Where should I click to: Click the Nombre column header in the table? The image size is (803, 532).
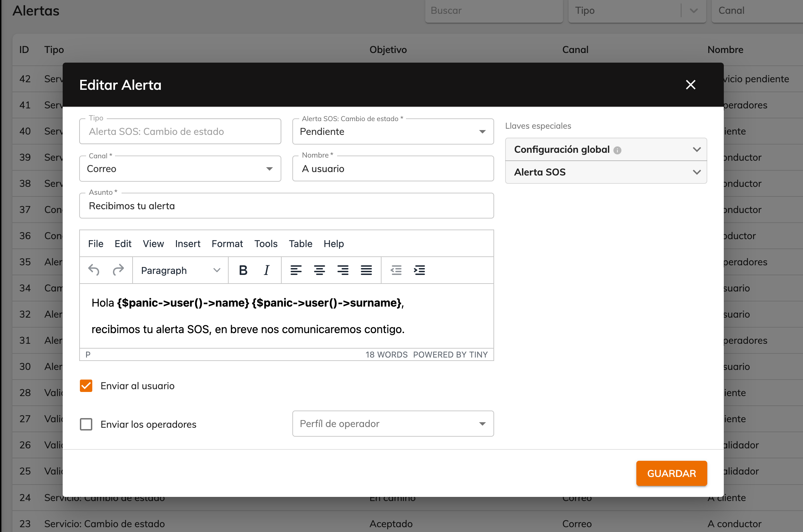(725, 50)
